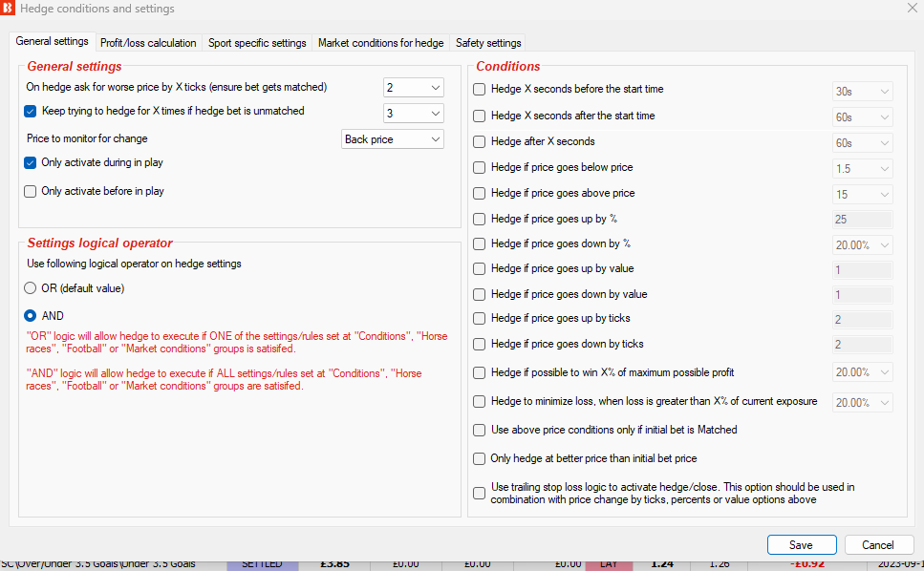The height and width of the screenshot is (571, 924).
Task: Enable Hedge to minimize loss option
Action: [480, 401]
